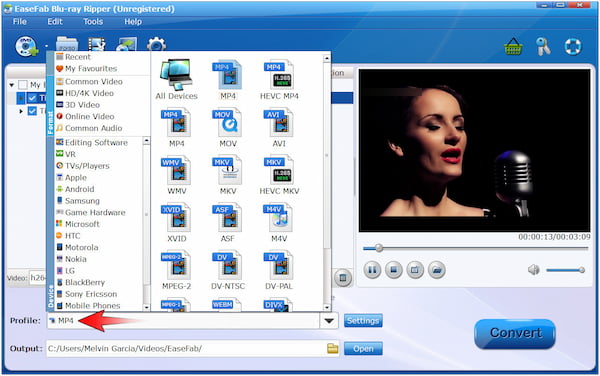Select the AVI format icon
Screen dimensions: 600x376
(279, 127)
